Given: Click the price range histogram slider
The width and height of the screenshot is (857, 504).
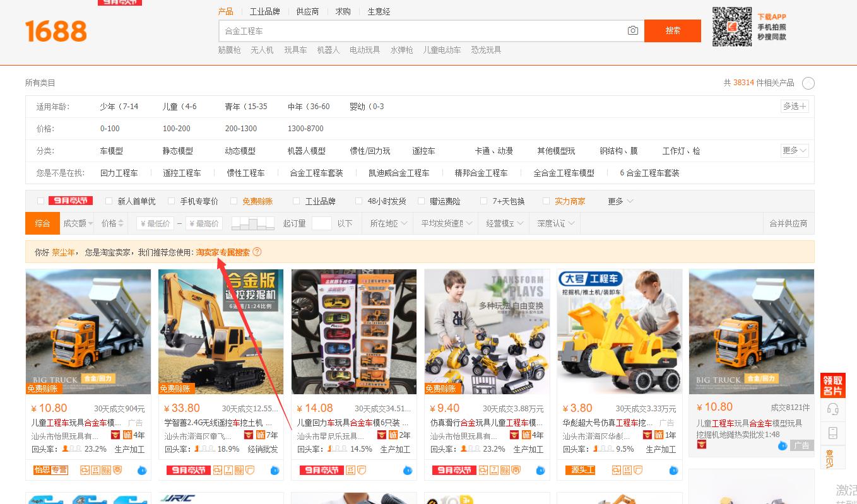Looking at the screenshot, I should click(252, 223).
